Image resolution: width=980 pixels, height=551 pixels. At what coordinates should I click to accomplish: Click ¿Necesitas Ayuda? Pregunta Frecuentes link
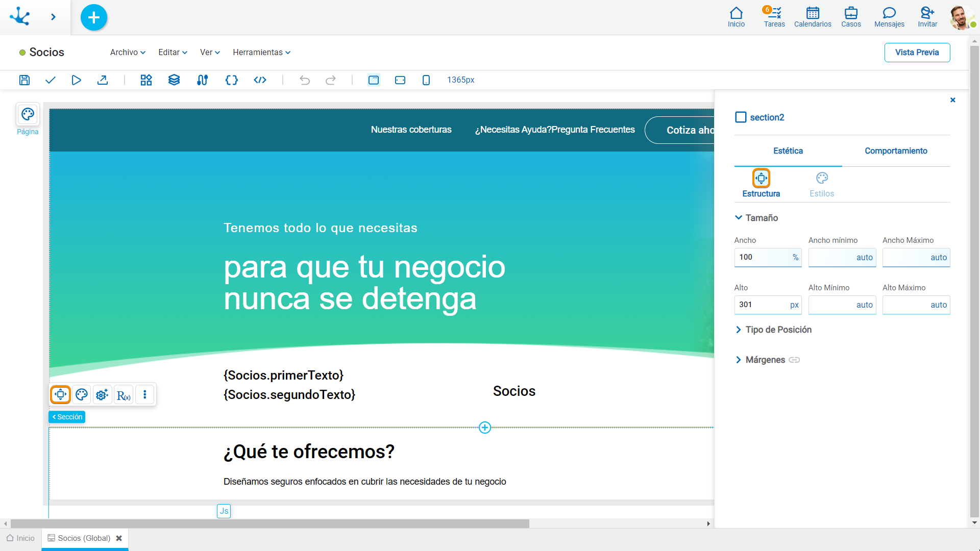(x=555, y=130)
